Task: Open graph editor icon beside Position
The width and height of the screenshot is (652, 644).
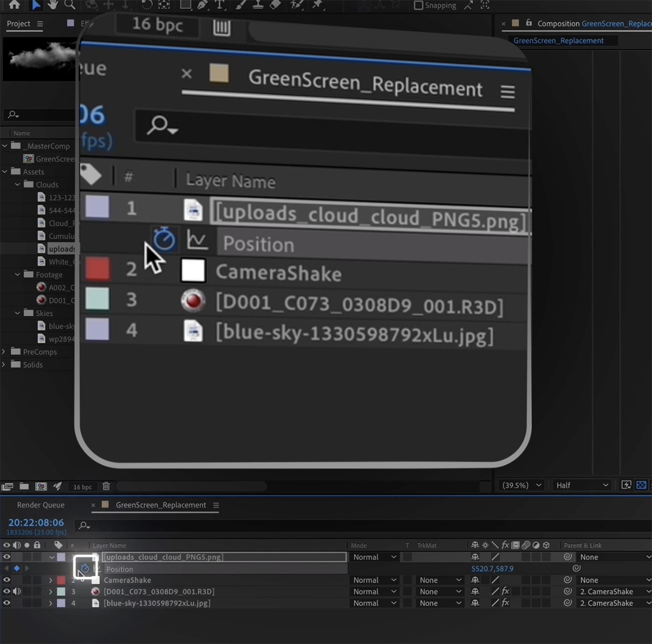Action: coord(97,568)
